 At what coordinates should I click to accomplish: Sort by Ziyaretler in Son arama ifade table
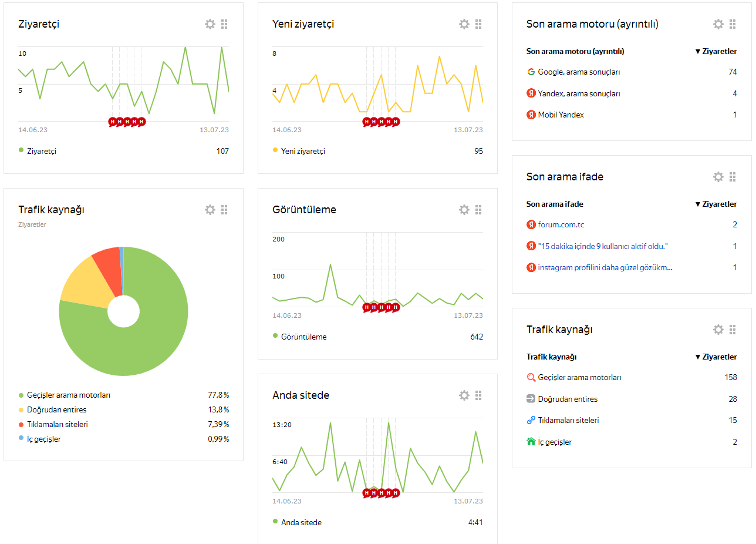pyautogui.click(x=716, y=204)
